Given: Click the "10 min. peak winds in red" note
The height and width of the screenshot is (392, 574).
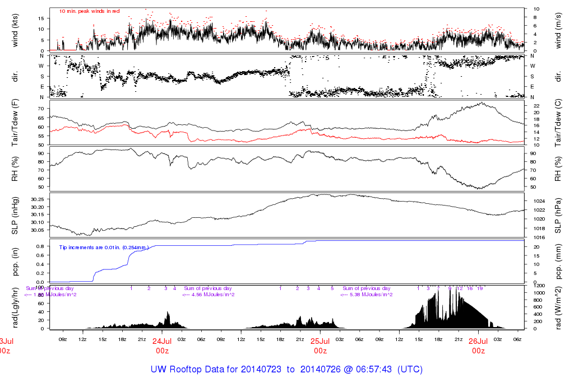Looking at the screenshot, I should click(89, 11).
